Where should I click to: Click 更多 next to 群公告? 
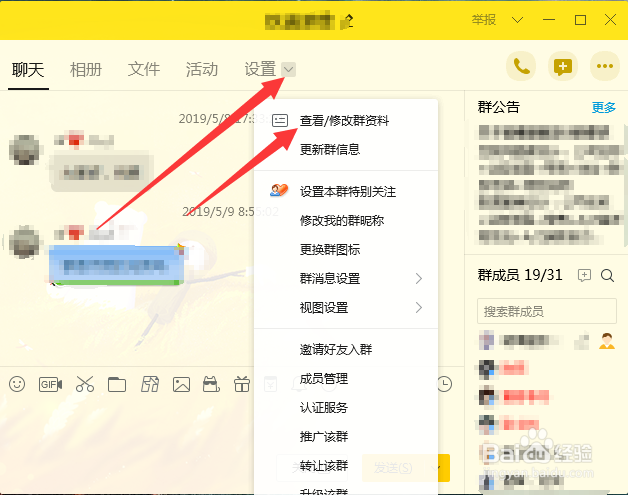604,107
